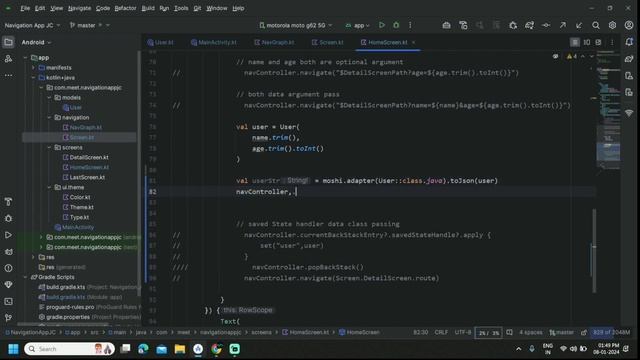The width and height of the screenshot is (640, 360).
Task: Open the Refactor menu
Action: [125, 8]
